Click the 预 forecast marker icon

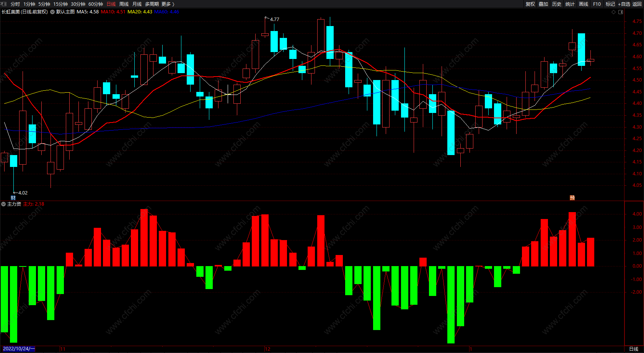[572, 198]
